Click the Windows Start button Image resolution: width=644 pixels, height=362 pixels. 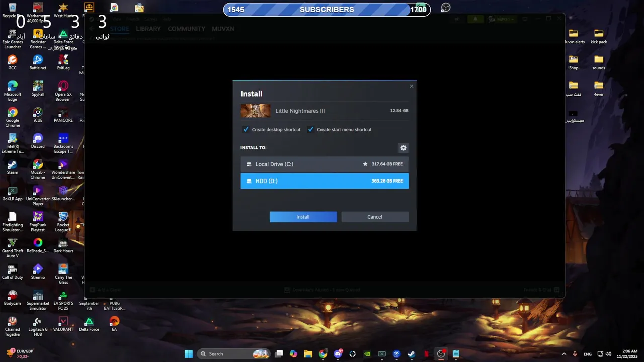(x=189, y=354)
